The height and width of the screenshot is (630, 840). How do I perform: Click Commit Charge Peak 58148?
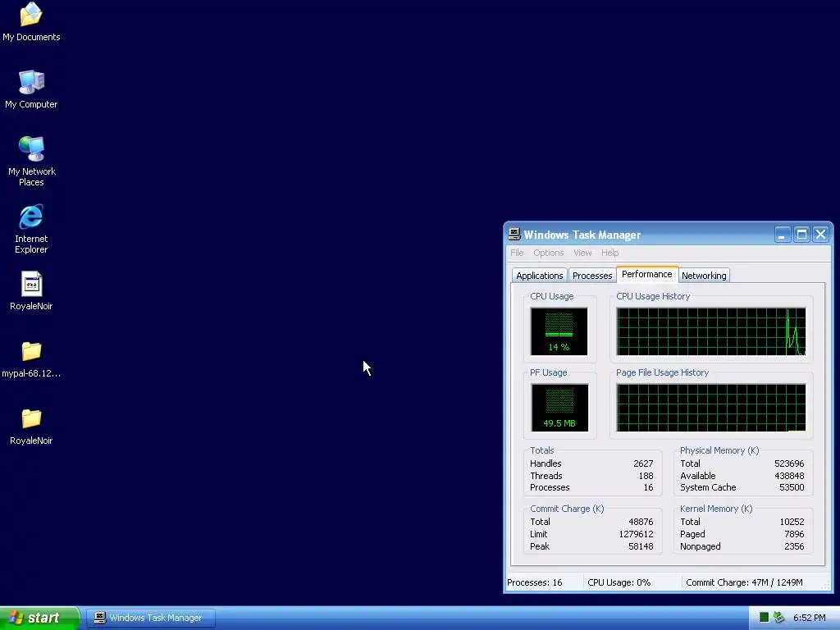coord(641,546)
